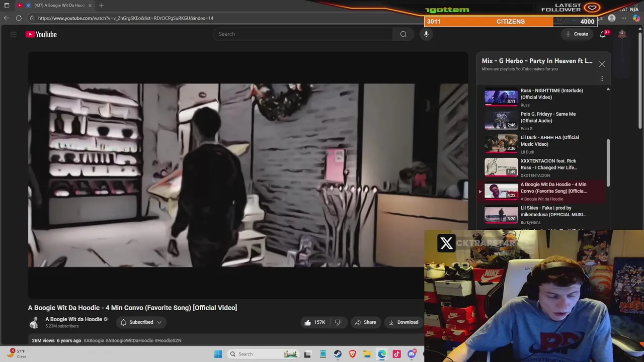Select Lil Skies - Fake playlist entry
Screen dimensions: 644x362
pos(543,215)
